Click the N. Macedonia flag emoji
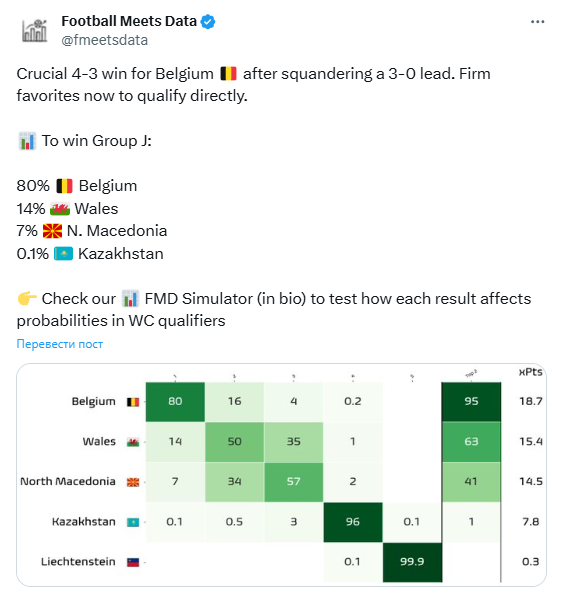 (x=52, y=231)
